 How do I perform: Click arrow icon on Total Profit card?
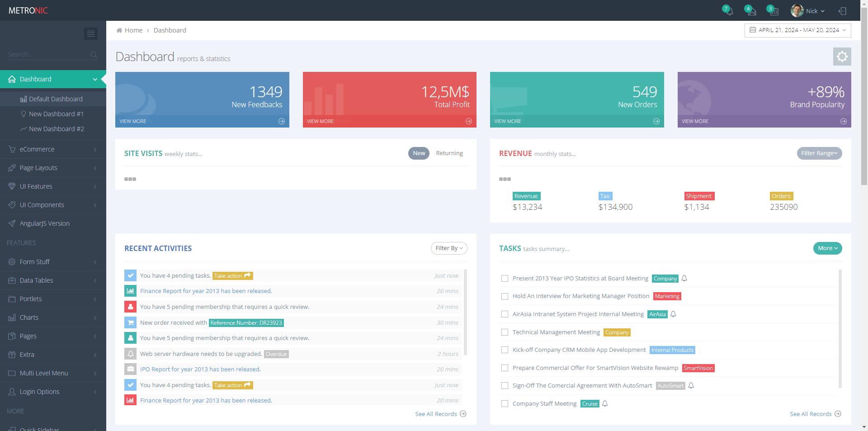click(x=469, y=121)
